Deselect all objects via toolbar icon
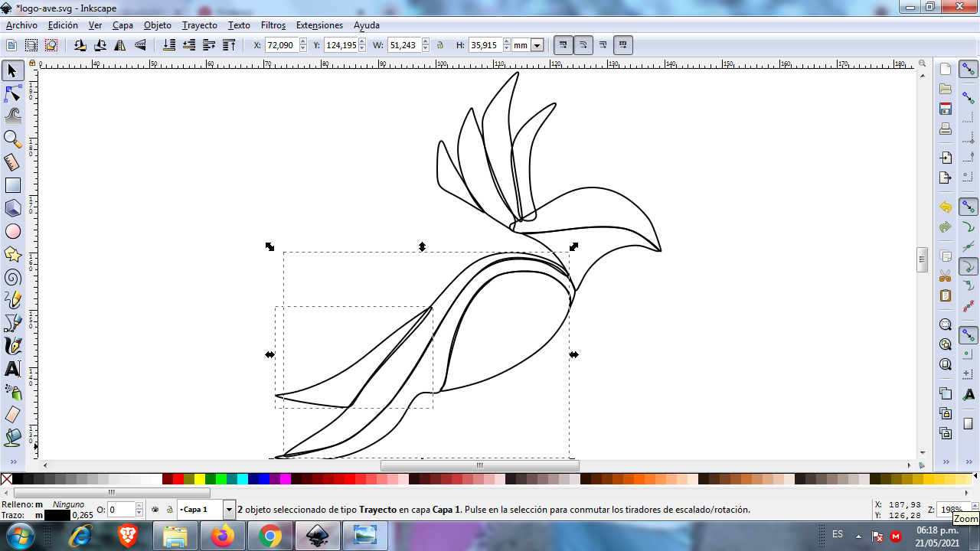 51,45
